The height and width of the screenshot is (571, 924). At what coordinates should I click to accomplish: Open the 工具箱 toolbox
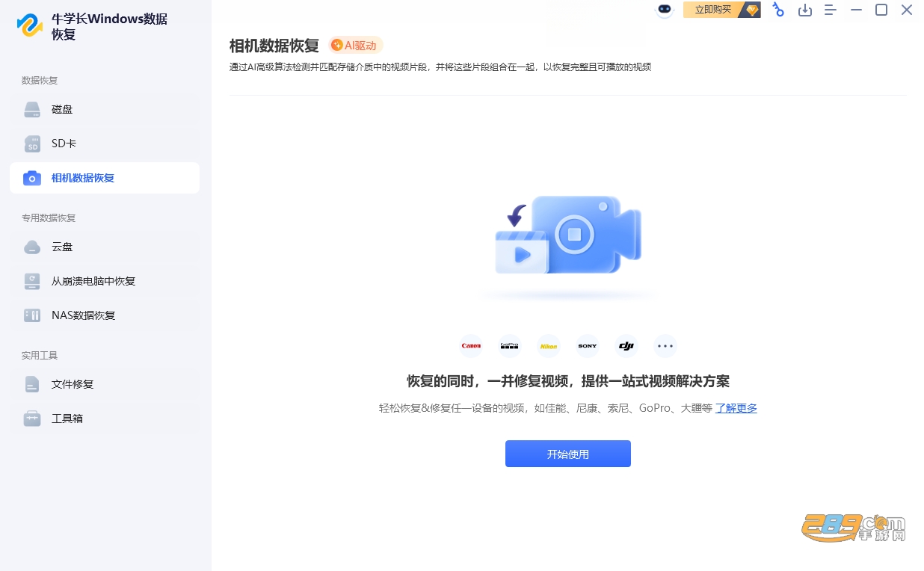[105, 419]
